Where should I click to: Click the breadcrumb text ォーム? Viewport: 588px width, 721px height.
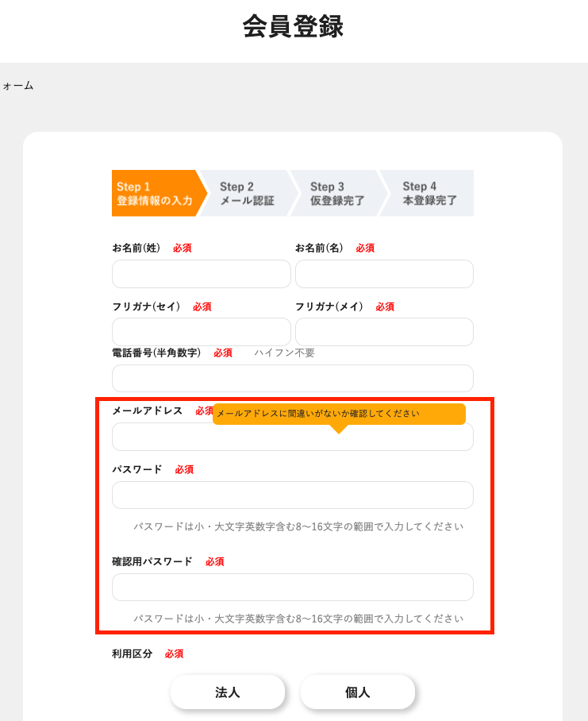coord(18,86)
